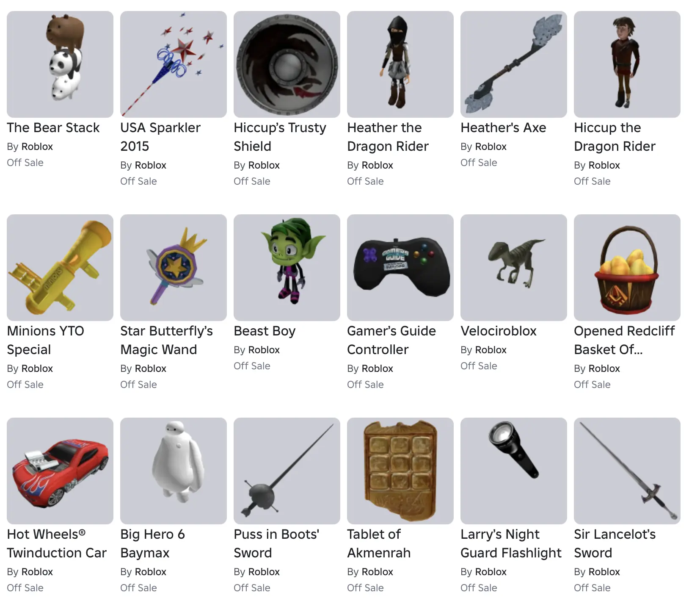Click Hiccup's Trusty Shield image

[x=287, y=64]
